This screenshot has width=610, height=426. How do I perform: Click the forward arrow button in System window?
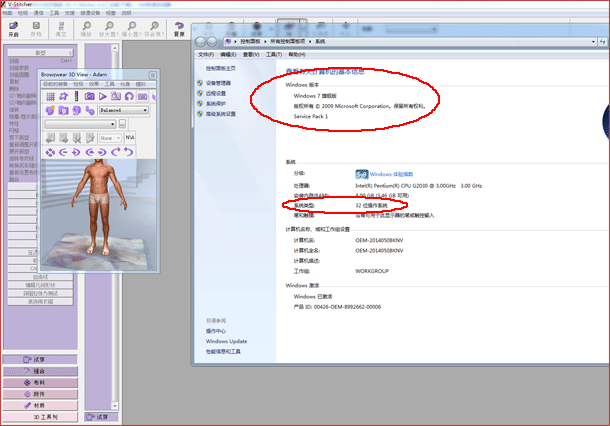212,42
